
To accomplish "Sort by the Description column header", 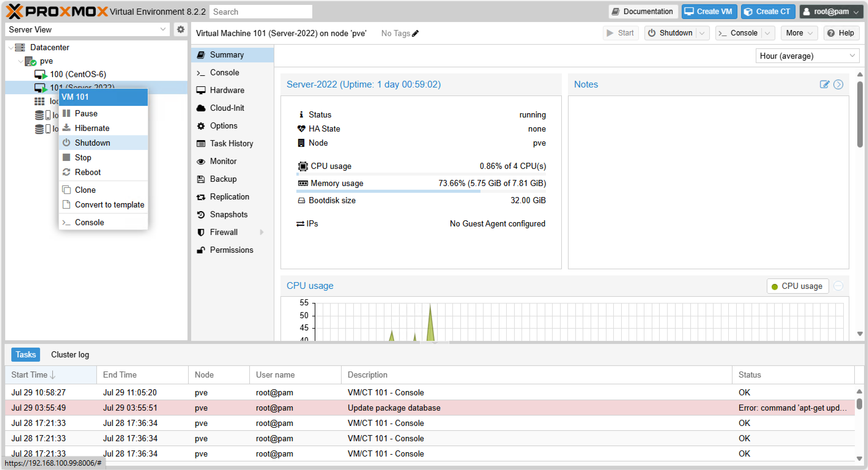I will click(536, 375).
